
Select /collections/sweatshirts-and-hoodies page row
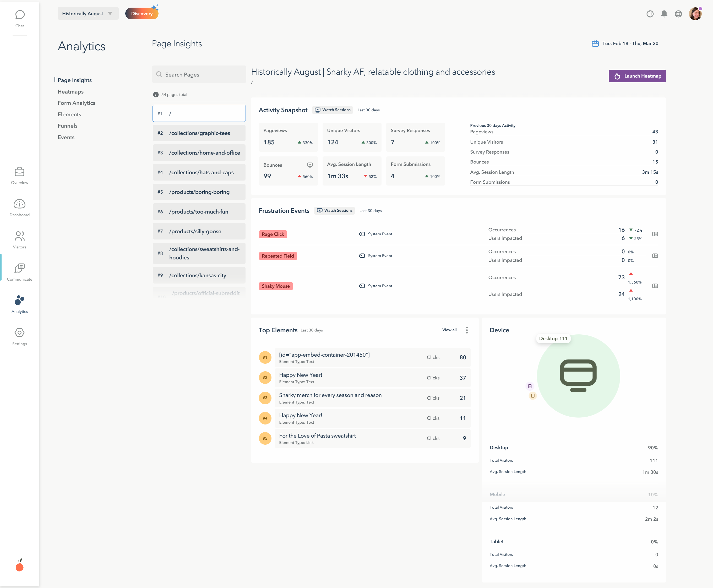pos(199,253)
